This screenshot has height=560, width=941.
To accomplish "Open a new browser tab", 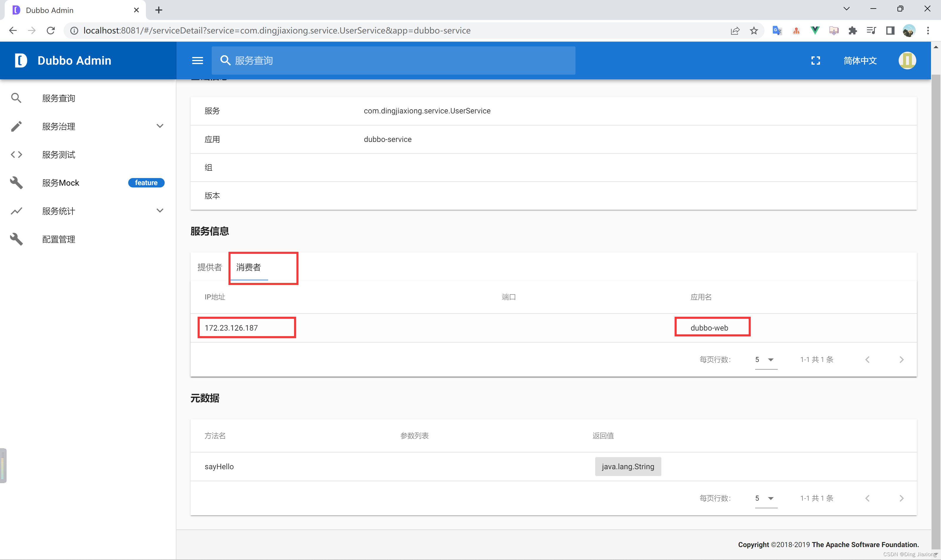I will 158,10.
